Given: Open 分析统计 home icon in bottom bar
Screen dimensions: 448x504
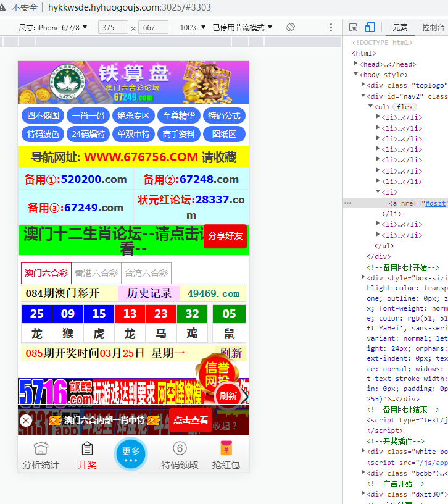Looking at the screenshot, I should 41,448.
